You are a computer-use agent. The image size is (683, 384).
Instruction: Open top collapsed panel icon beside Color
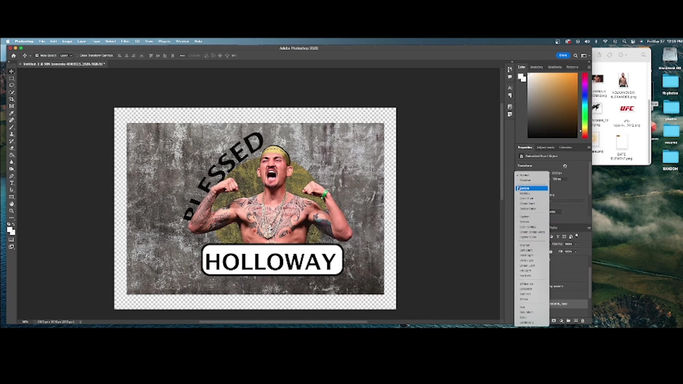510,69
